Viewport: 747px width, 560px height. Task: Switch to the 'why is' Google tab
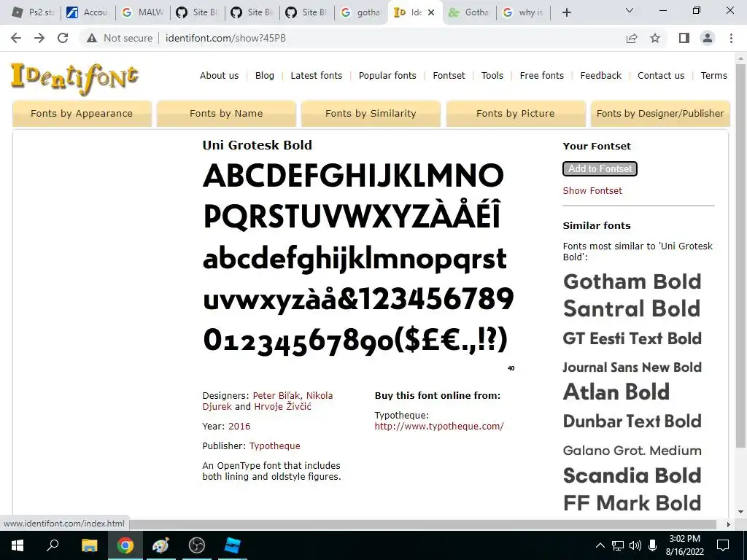click(524, 12)
